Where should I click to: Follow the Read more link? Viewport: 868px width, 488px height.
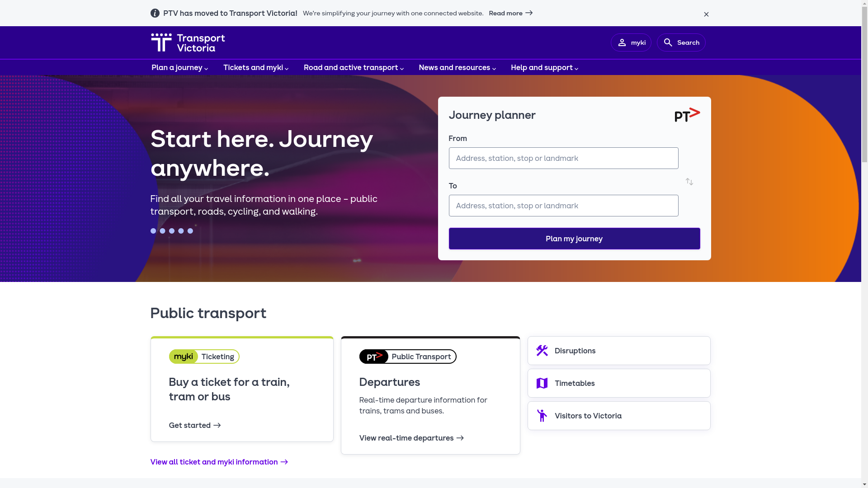[x=510, y=13]
